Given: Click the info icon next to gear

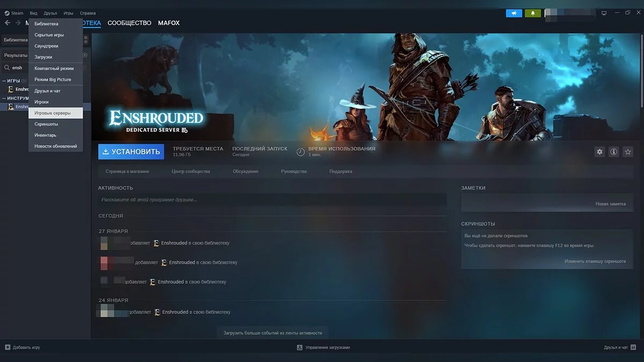Looking at the screenshot, I should [x=613, y=152].
